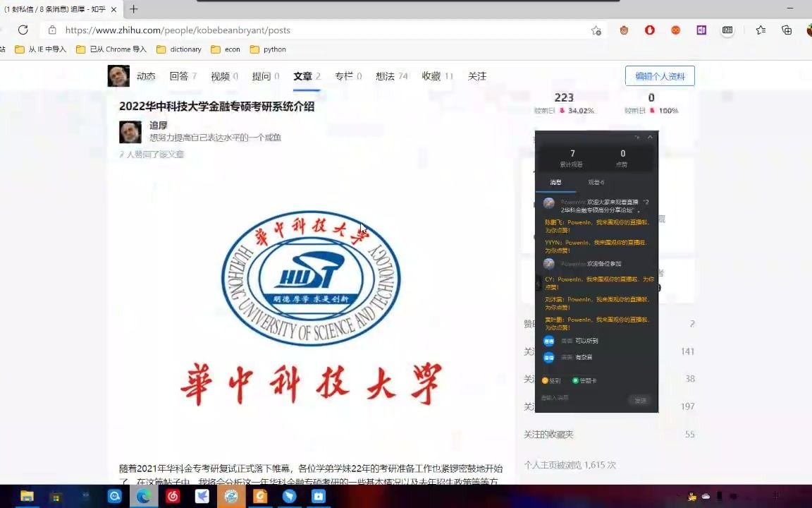Image resolution: width=812 pixels, height=508 pixels.
Task: Switch to the 想法 tab
Action: point(392,76)
